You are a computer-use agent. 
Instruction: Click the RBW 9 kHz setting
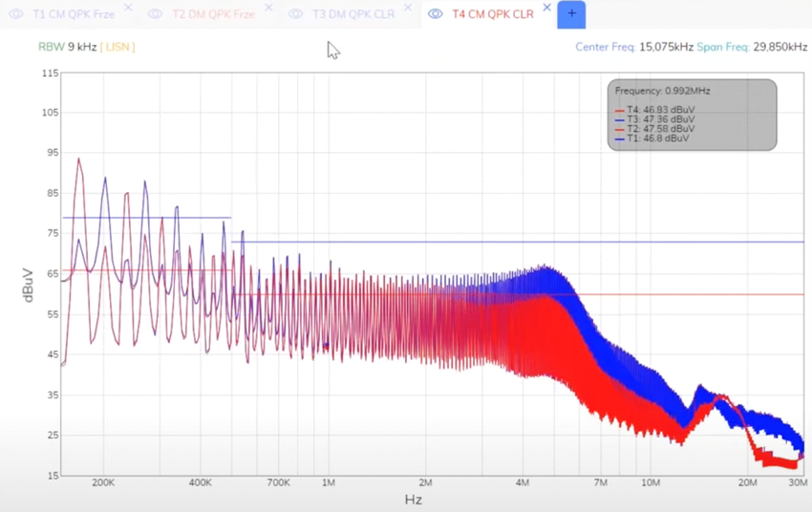[67, 47]
